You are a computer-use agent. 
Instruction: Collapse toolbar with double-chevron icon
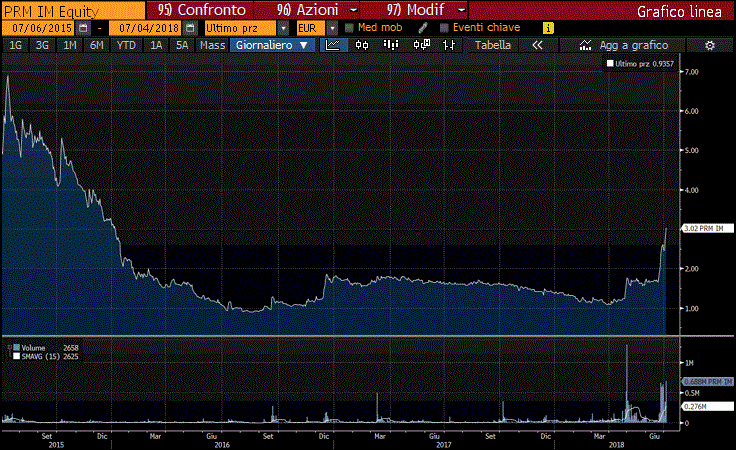click(x=537, y=45)
